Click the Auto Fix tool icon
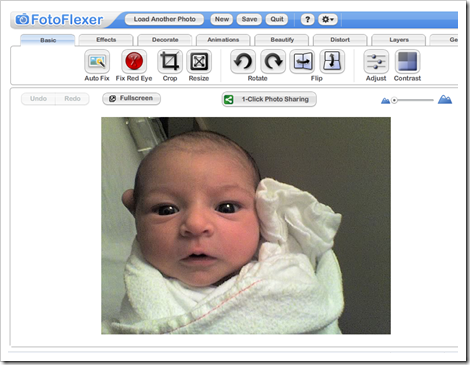 (97, 61)
